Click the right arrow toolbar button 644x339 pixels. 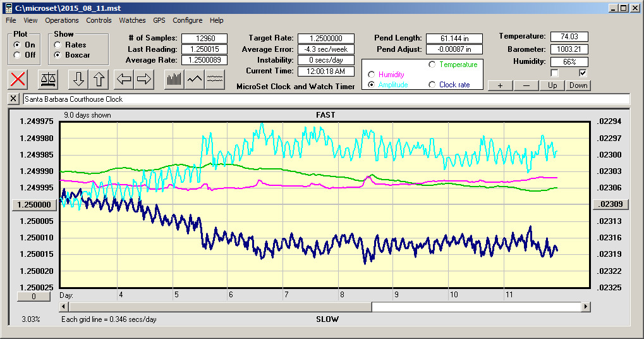click(x=143, y=79)
